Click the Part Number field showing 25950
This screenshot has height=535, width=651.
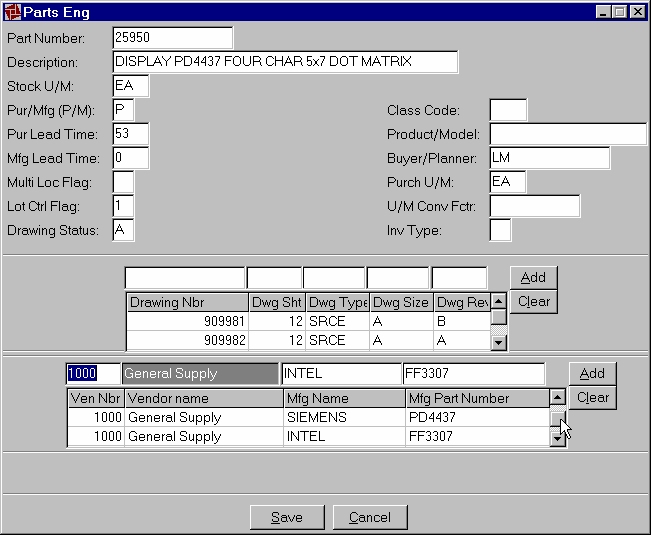pos(173,38)
